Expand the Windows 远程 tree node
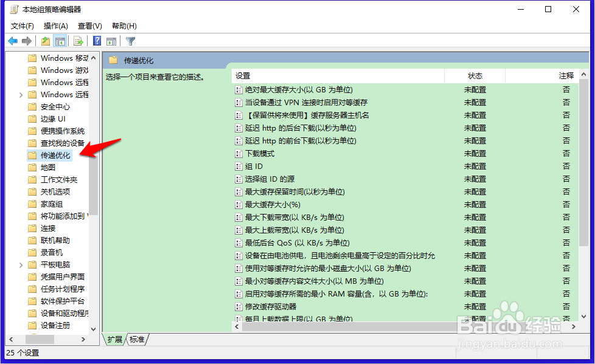The height and width of the screenshot is (364, 595). [x=21, y=95]
